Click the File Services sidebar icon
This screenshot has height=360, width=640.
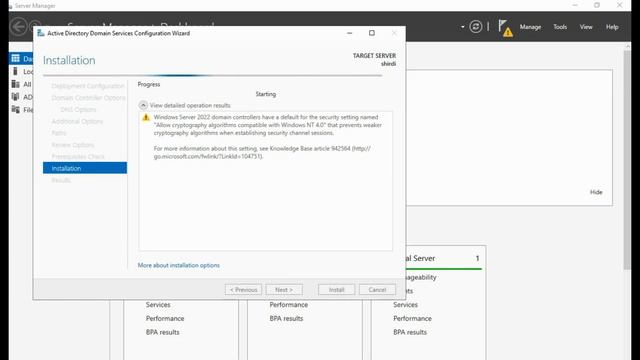pyautogui.click(x=16, y=109)
